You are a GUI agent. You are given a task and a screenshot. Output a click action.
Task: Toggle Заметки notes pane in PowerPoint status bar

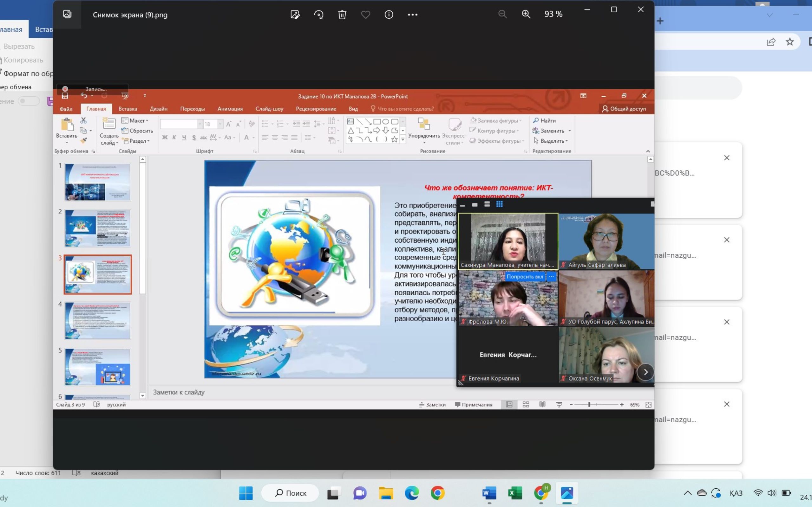click(432, 405)
